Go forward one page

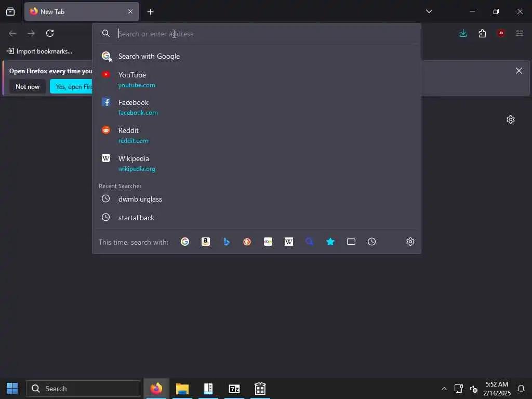tap(31, 33)
